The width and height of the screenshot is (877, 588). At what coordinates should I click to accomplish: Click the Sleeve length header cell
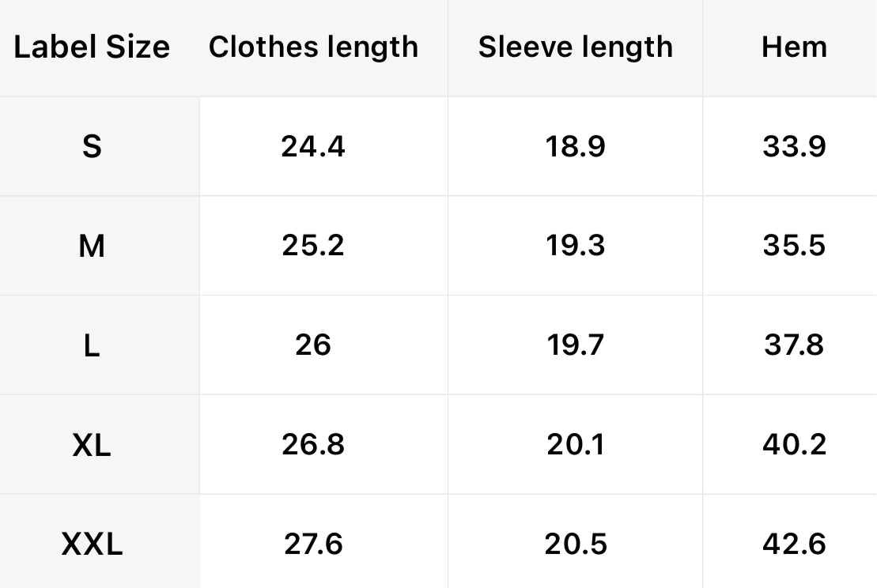pos(575,47)
